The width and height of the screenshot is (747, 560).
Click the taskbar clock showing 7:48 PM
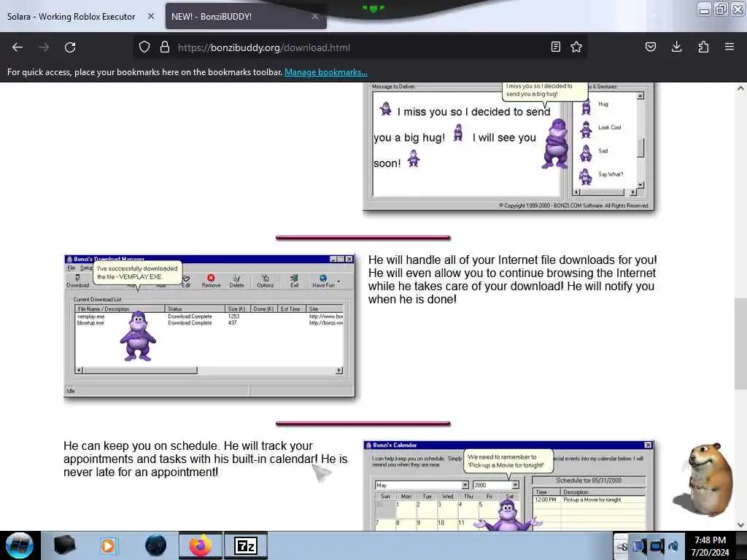(711, 546)
